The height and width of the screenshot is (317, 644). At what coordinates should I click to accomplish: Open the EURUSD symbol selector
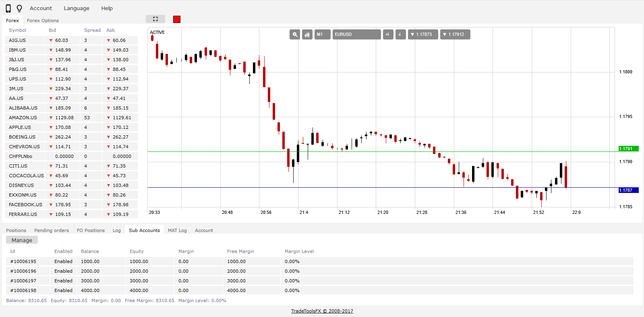[356, 35]
